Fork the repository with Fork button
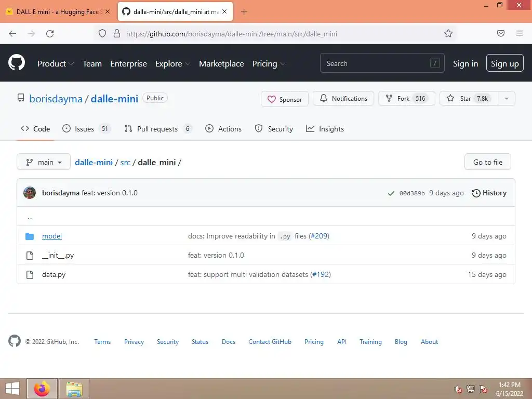This screenshot has height=399, width=532. click(x=406, y=98)
